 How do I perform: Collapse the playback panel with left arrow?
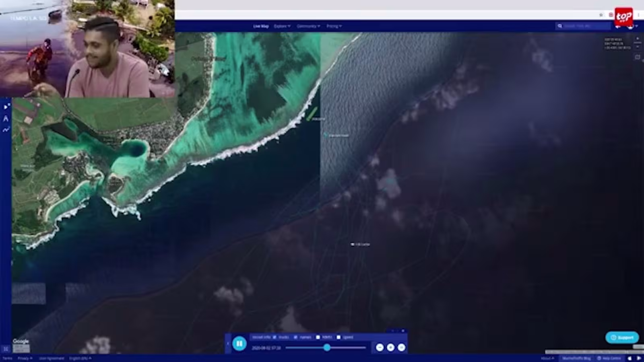click(x=228, y=343)
